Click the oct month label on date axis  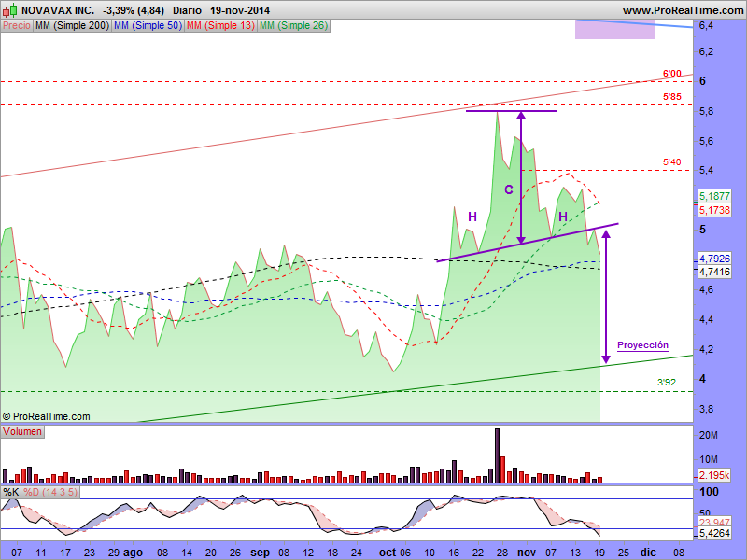pos(388,553)
